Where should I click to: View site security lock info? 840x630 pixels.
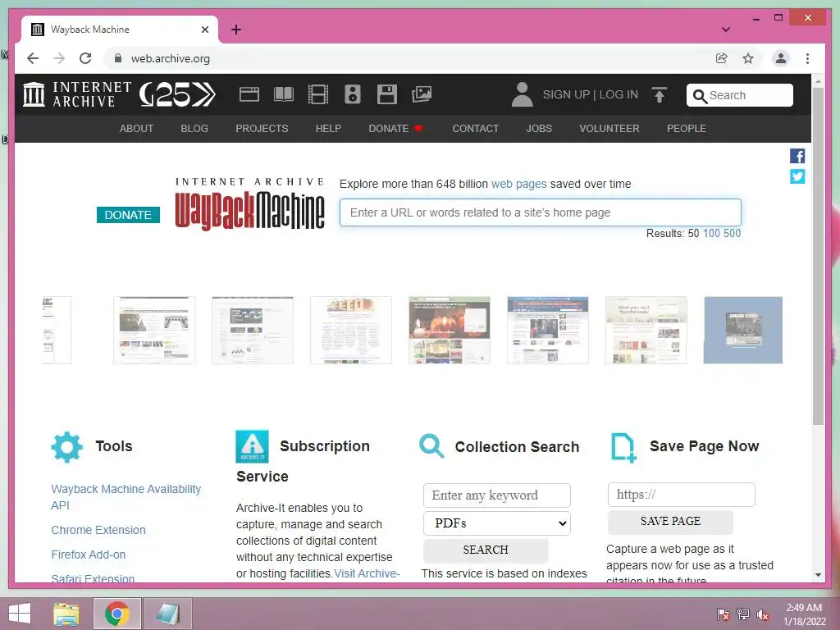(x=118, y=58)
